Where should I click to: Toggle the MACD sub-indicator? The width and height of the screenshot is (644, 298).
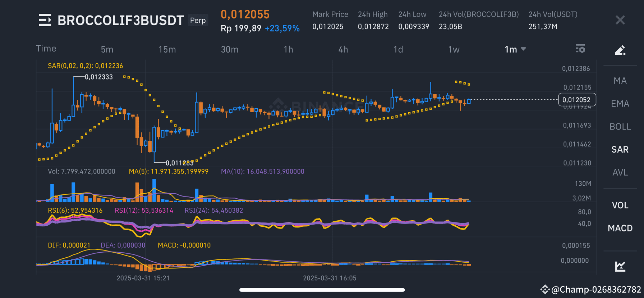[620, 228]
